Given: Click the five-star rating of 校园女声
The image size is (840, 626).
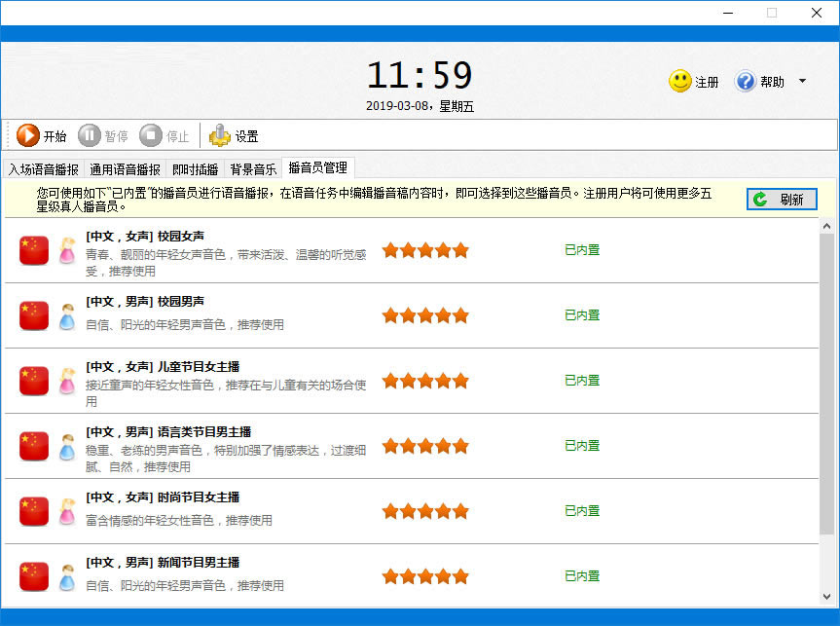Looking at the screenshot, I should [425, 250].
